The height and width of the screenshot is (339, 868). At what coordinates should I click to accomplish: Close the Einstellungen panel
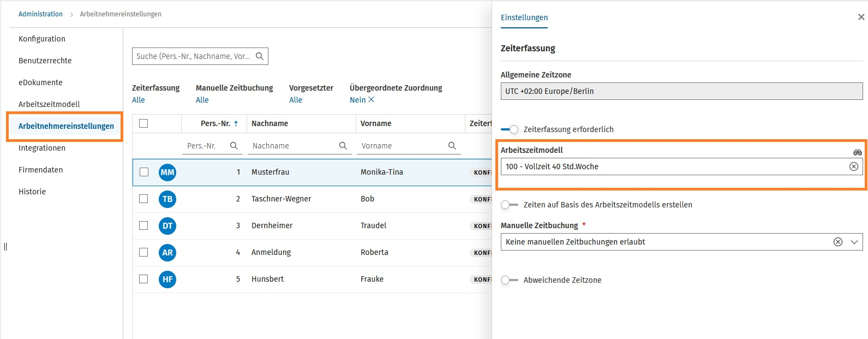pos(861,17)
